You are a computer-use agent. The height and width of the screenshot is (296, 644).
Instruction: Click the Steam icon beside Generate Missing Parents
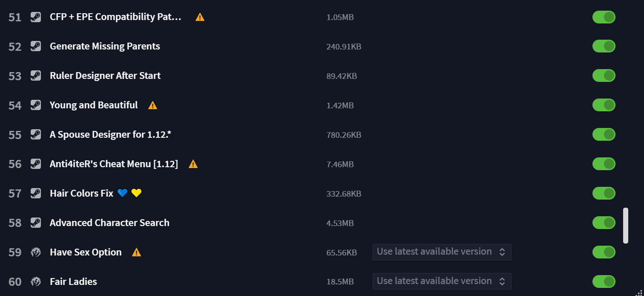pos(36,46)
